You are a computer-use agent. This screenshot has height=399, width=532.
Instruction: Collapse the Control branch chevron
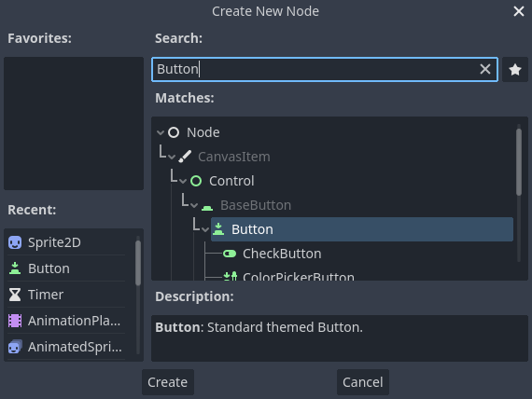click(183, 182)
